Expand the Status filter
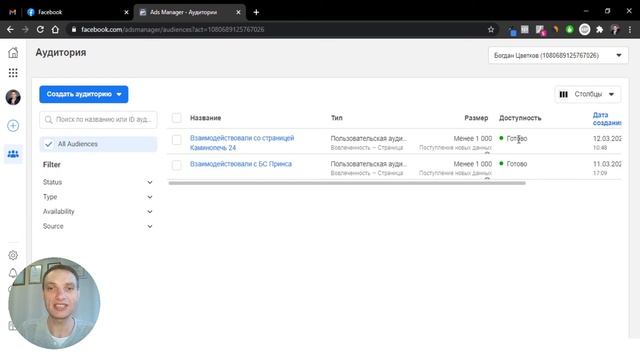The width and height of the screenshot is (640, 360). click(98, 182)
